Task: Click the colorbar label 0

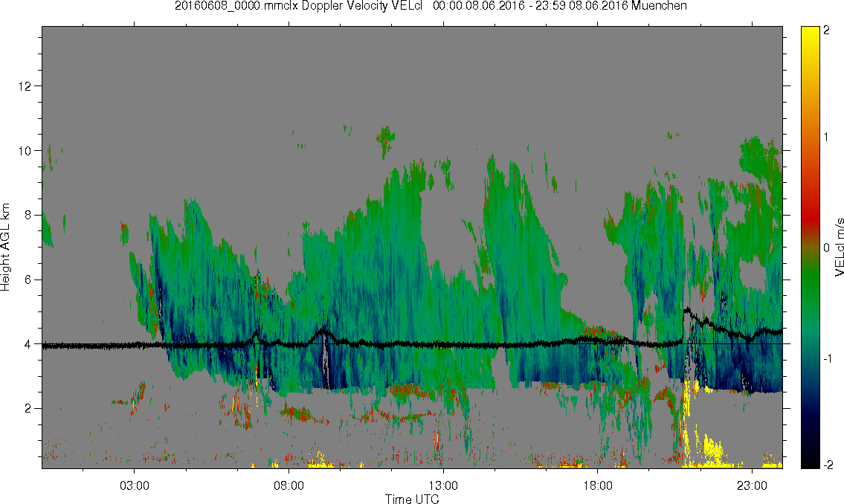Action: click(826, 248)
